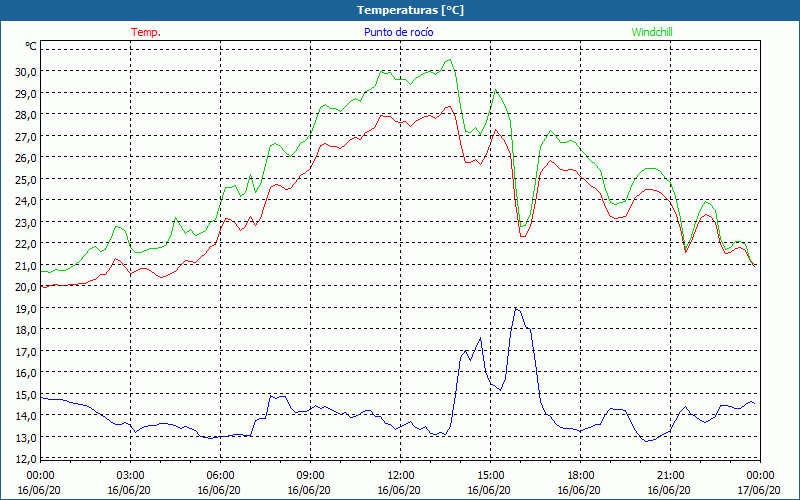Click the red temperature dip after 15:00
800x500 pixels.
522,236
